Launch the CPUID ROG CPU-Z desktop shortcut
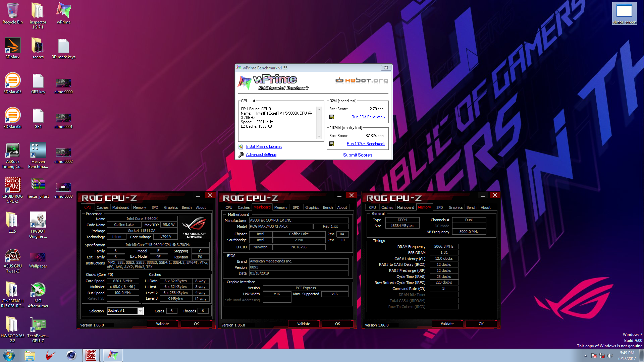 click(12, 190)
